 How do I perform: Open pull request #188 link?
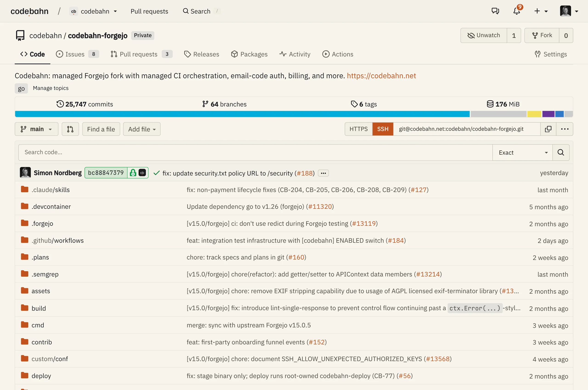pyautogui.click(x=305, y=173)
